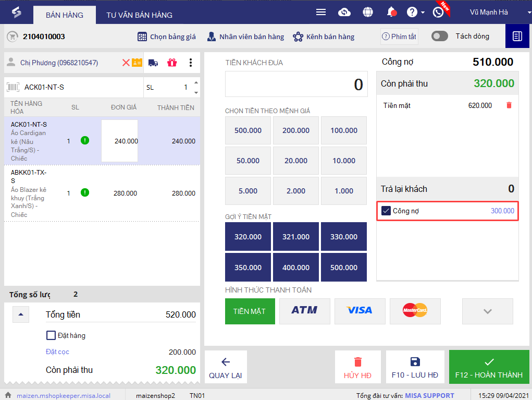
Task: Open the globe language icon
Action: point(367,12)
